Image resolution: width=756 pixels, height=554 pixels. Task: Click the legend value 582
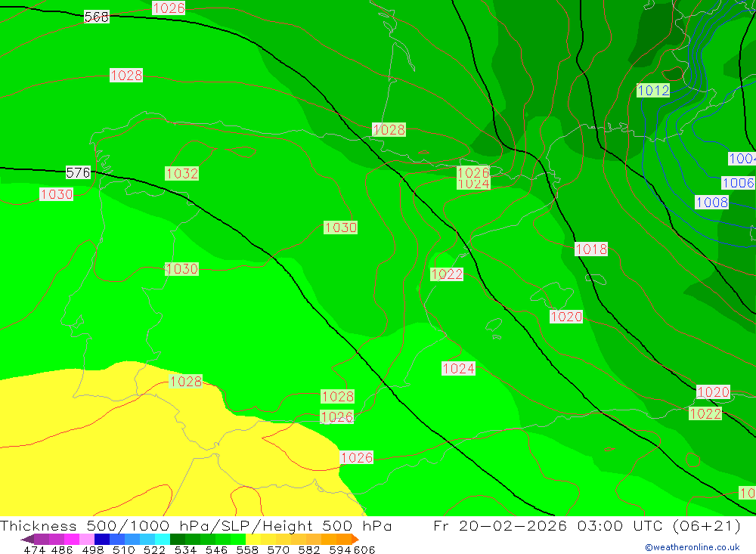309,549
